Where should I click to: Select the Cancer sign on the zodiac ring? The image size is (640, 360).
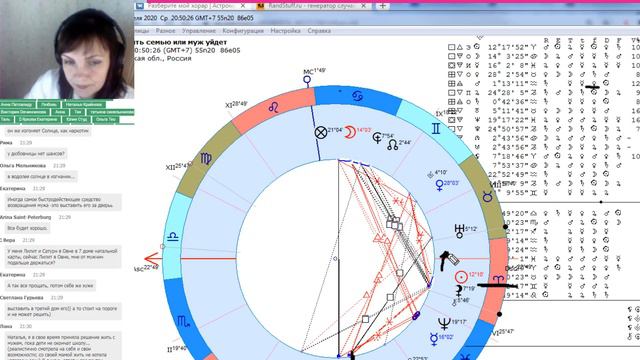[357, 96]
